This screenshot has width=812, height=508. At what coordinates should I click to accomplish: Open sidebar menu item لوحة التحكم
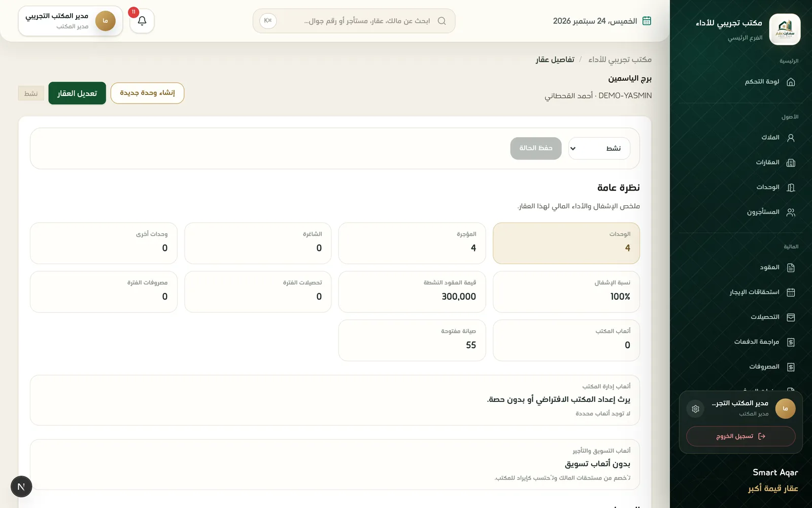coord(740,82)
